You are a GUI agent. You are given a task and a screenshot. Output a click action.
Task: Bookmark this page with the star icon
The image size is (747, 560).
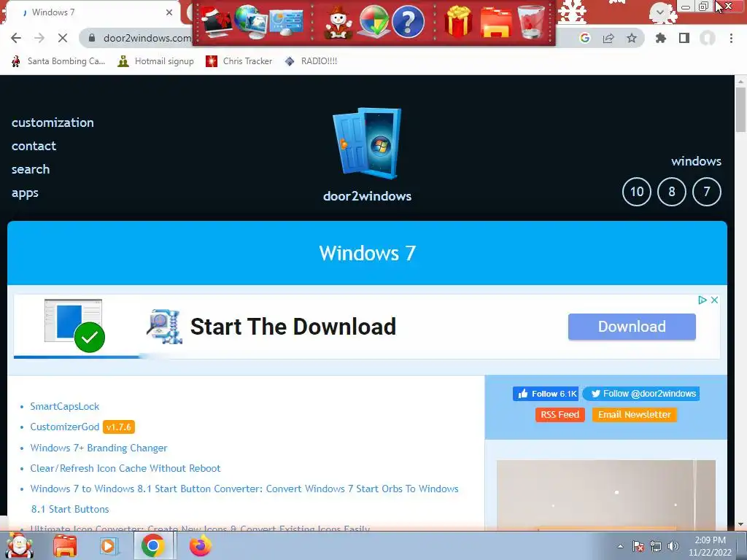632,38
